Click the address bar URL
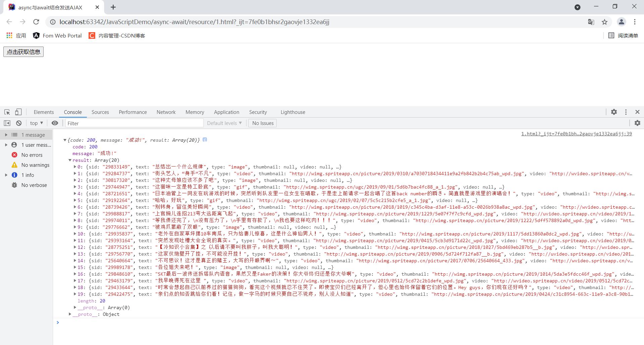The height and width of the screenshot is (345, 644). [x=195, y=22]
